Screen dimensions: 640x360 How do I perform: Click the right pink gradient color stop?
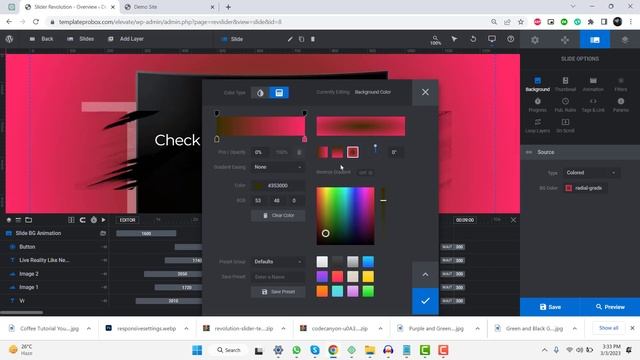point(304,139)
